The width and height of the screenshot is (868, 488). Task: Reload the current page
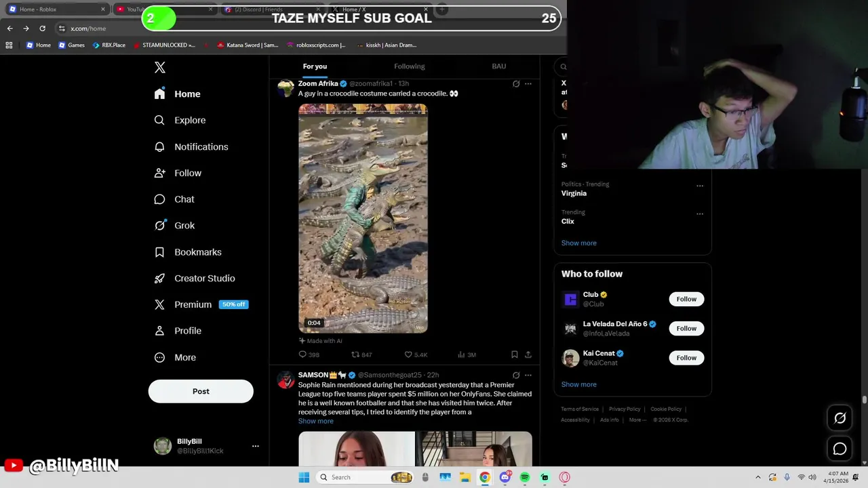point(42,28)
